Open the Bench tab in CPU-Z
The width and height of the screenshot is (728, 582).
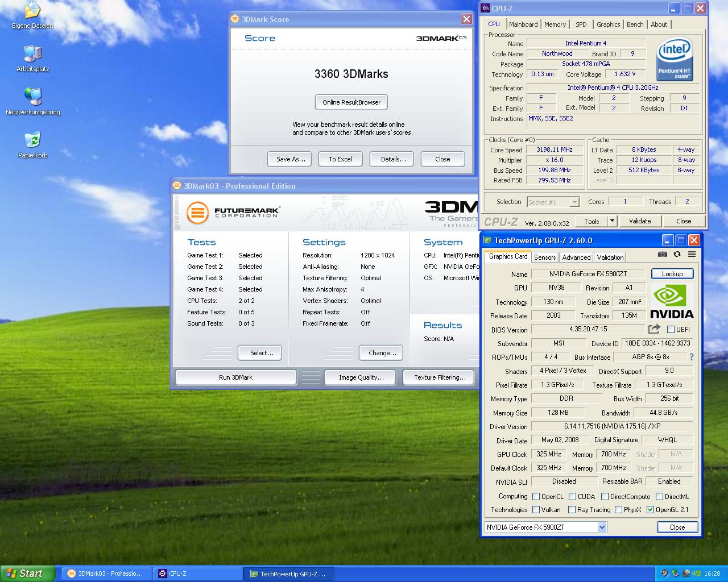click(x=635, y=24)
